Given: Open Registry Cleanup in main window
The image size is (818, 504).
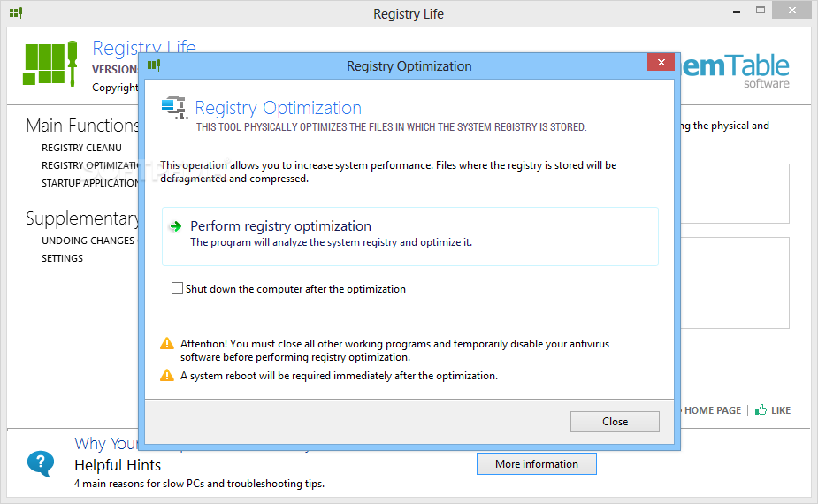Looking at the screenshot, I should tap(81, 148).
